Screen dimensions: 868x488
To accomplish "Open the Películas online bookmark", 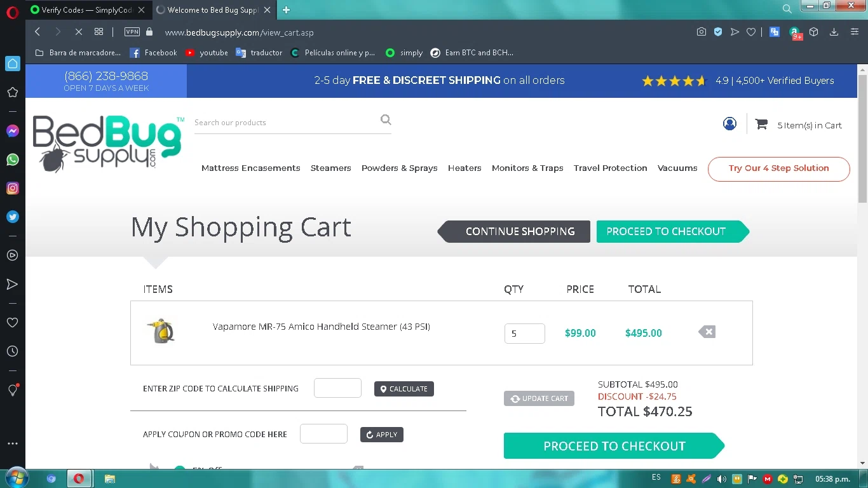I will tap(332, 53).
